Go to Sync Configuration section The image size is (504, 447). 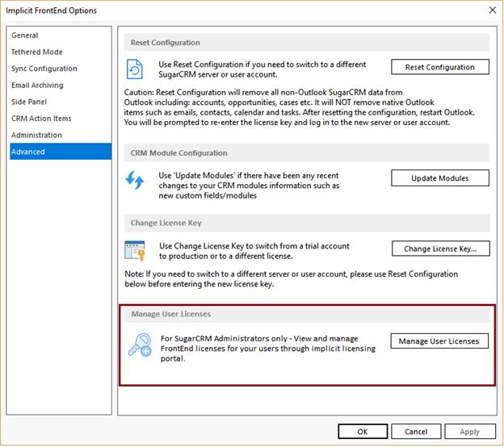(44, 69)
